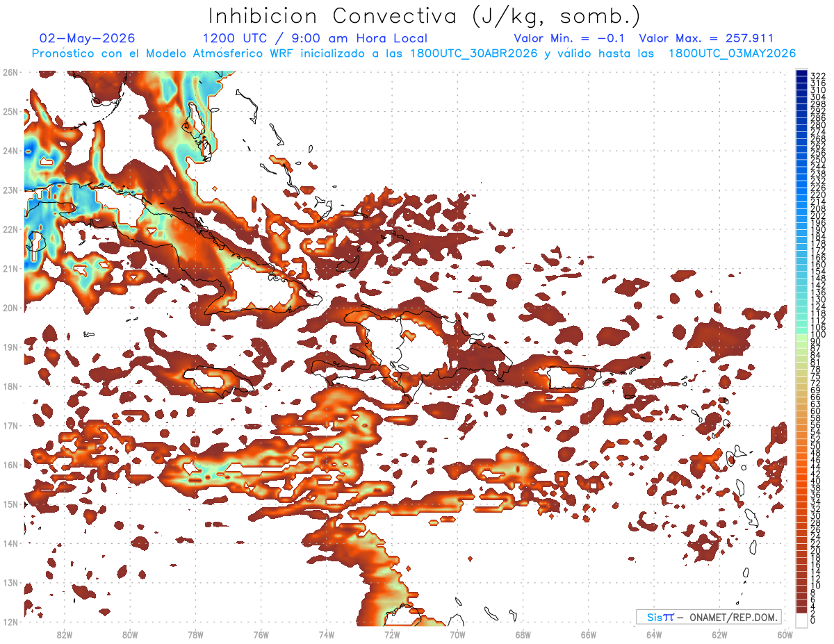Click the orange 40 level on color scale
This screenshot has height=644, width=834.
click(802, 481)
